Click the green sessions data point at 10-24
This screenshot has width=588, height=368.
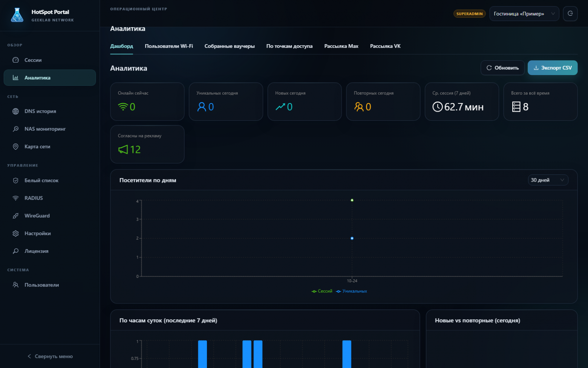coord(352,200)
